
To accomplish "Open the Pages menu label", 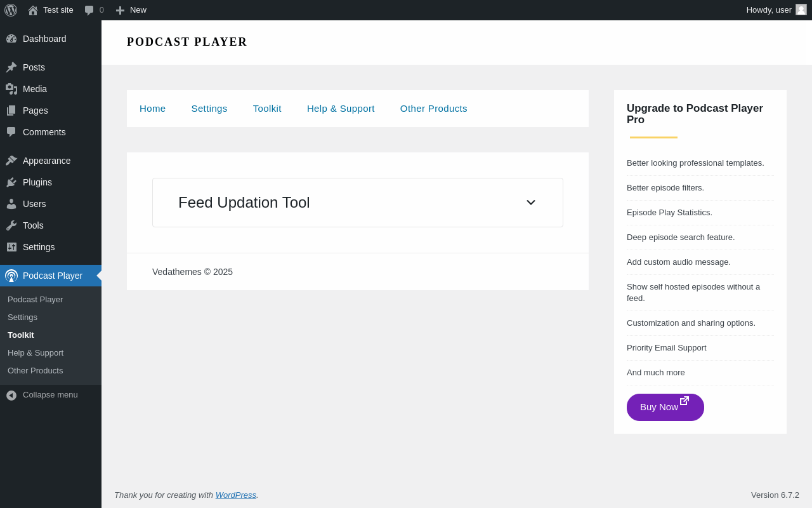I will (x=36, y=110).
